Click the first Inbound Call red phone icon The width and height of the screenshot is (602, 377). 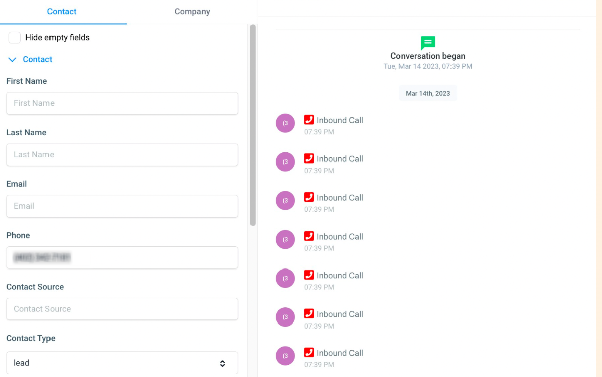click(x=309, y=120)
